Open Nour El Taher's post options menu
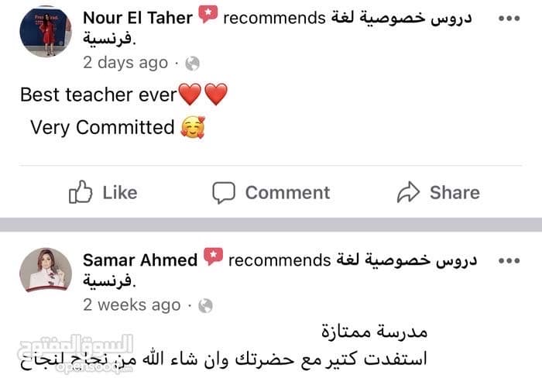This screenshot has height=392, width=542. point(508,18)
